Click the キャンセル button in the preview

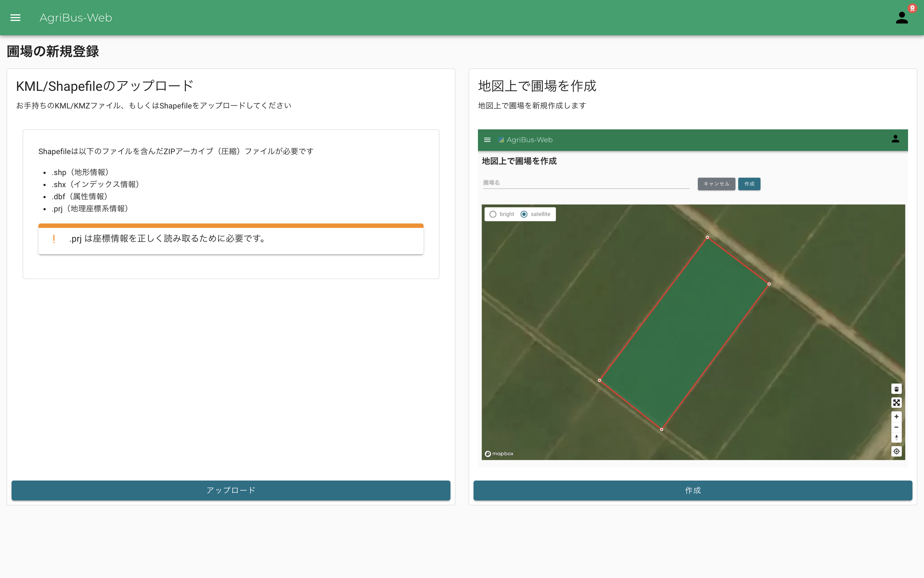716,184
